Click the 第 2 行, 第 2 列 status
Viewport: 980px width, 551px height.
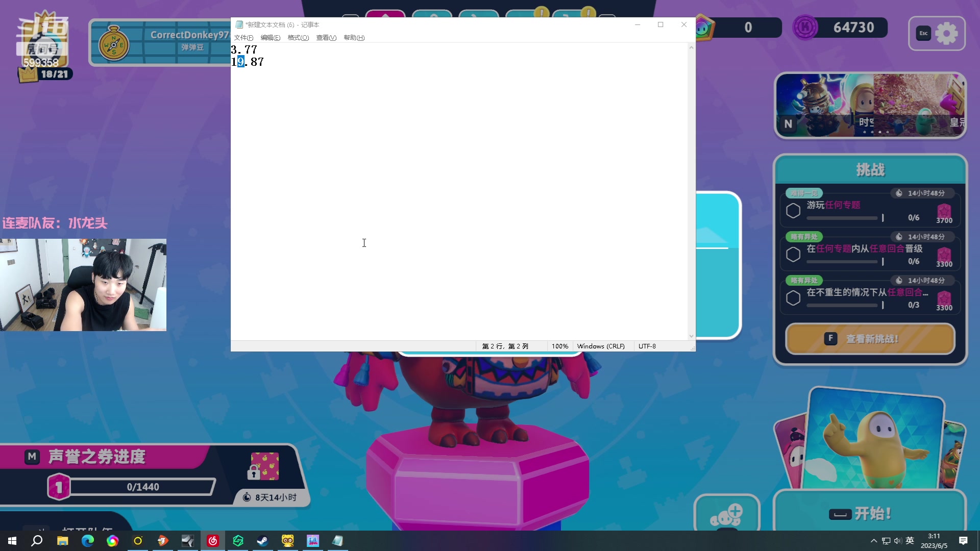pyautogui.click(x=505, y=346)
